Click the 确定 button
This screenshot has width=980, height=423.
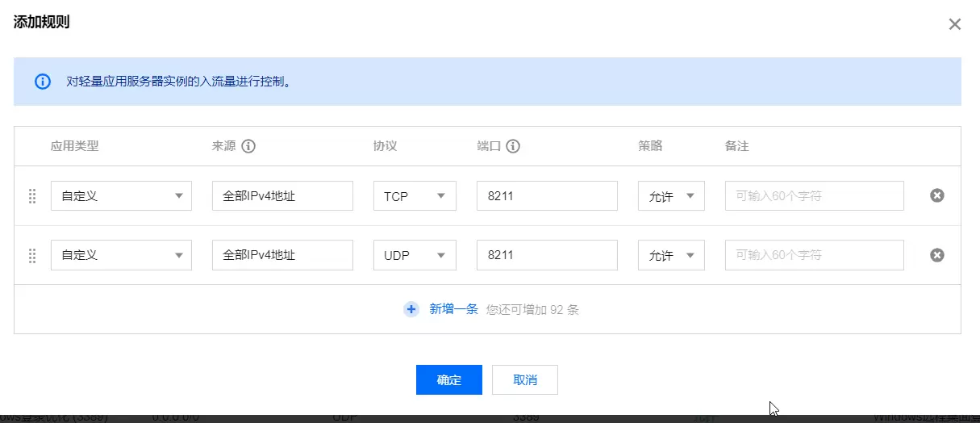click(x=449, y=380)
